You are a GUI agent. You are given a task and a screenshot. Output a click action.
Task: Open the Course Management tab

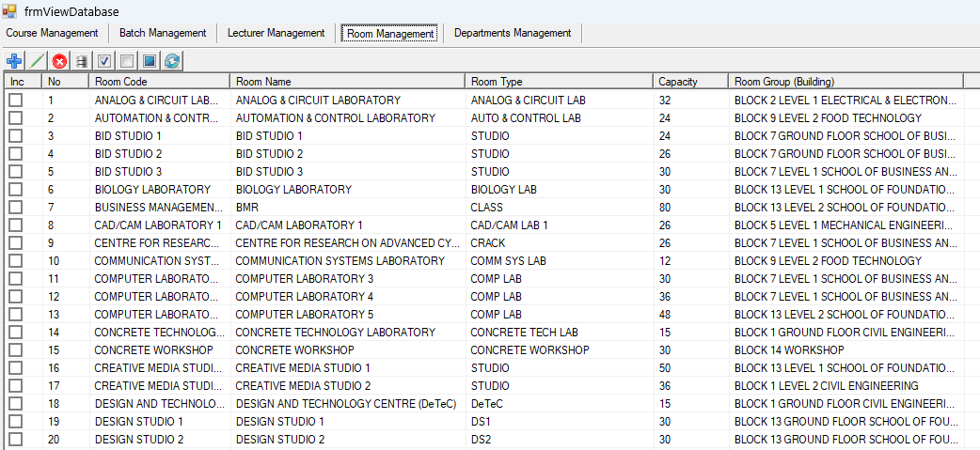tap(52, 33)
